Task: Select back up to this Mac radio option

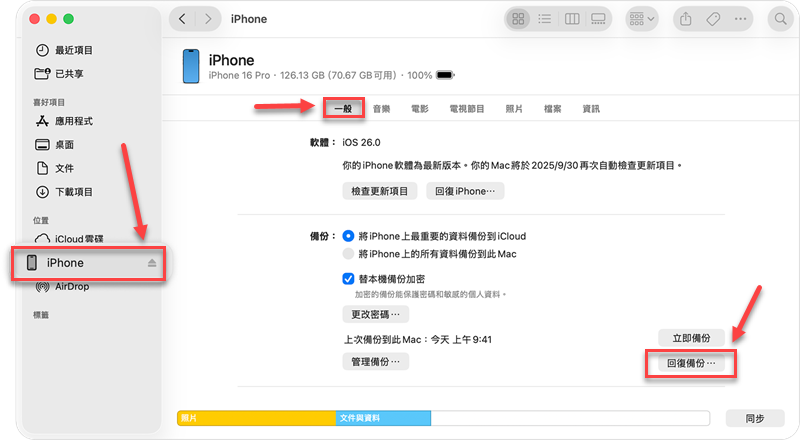Action: pos(348,254)
